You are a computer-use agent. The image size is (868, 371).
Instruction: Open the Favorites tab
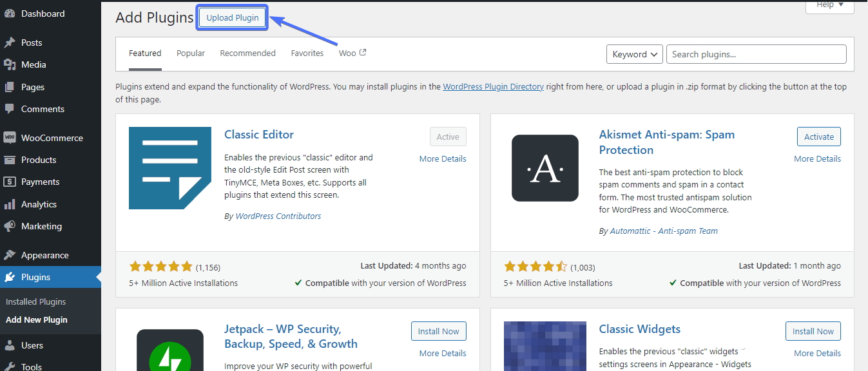[307, 53]
